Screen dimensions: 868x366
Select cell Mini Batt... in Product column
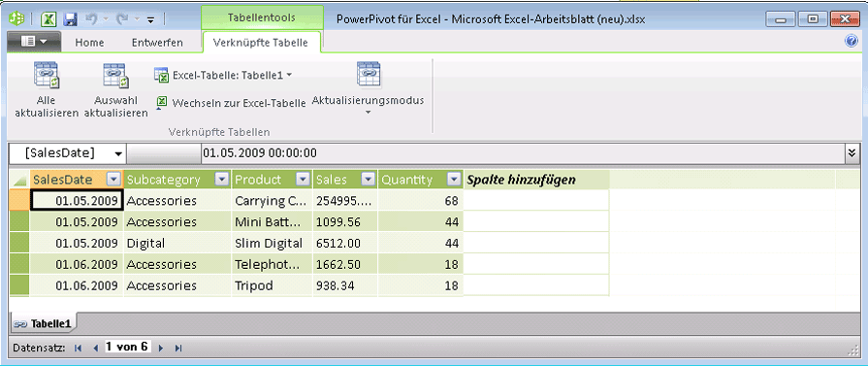pos(272,221)
